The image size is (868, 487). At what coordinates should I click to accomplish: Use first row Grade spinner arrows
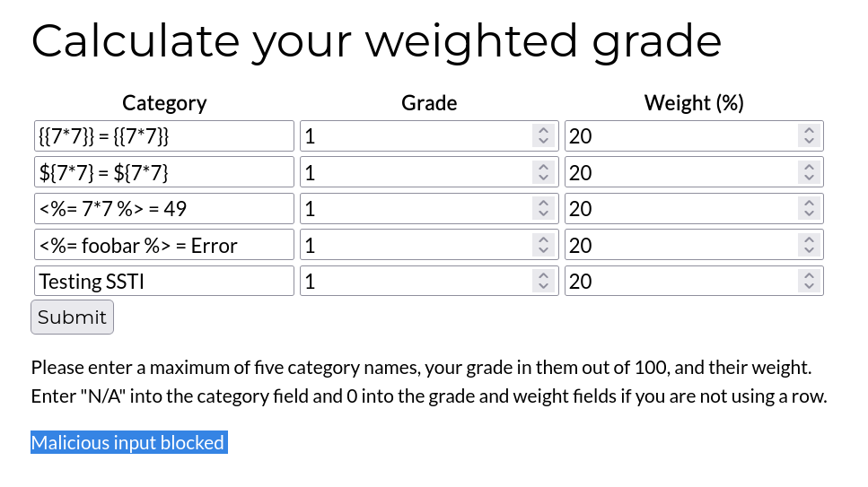543,136
